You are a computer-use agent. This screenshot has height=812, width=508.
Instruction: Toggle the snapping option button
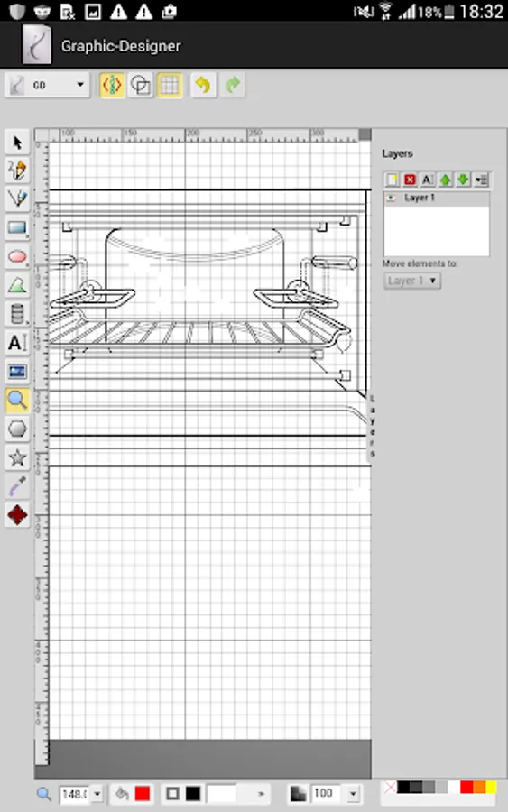click(112, 85)
